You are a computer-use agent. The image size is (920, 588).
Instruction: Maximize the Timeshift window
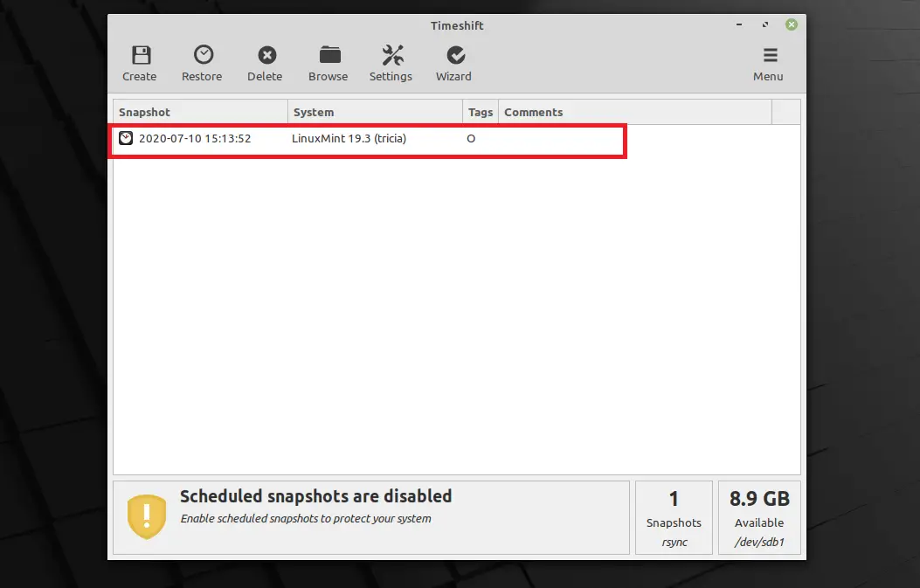coord(765,24)
